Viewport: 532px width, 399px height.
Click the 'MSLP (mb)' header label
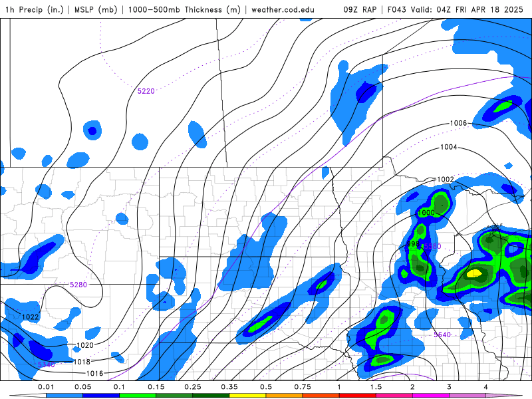tap(95, 9)
